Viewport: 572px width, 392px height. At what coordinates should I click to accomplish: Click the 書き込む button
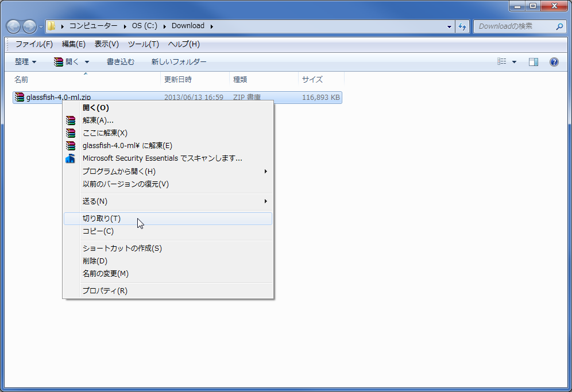(121, 61)
